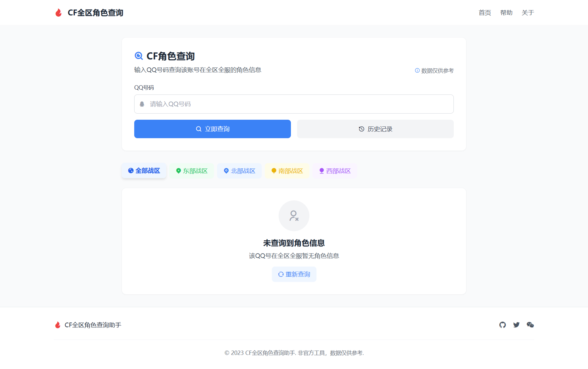Switch to the 南部战区 filter
This screenshot has width=588, height=369.
(287, 170)
